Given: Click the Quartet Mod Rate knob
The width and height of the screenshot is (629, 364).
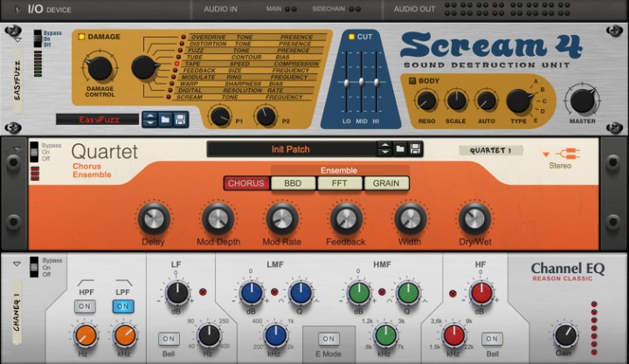Looking at the screenshot, I should [x=282, y=219].
